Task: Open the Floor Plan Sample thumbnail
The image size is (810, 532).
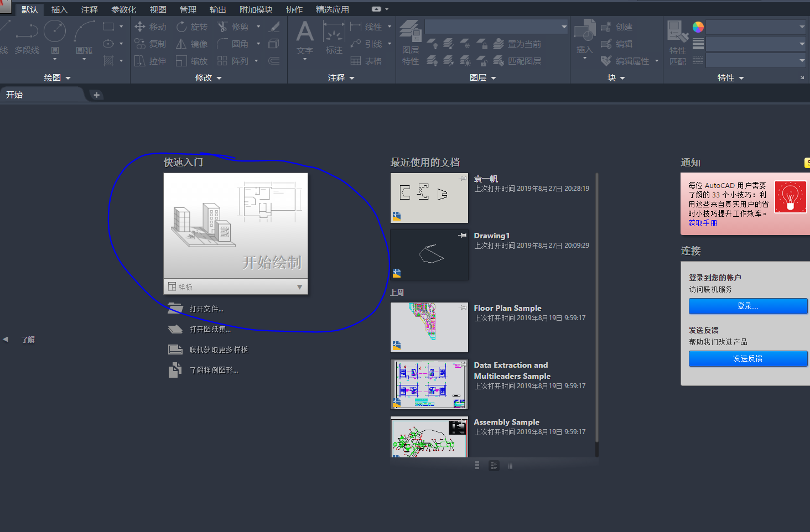Action: [x=429, y=327]
